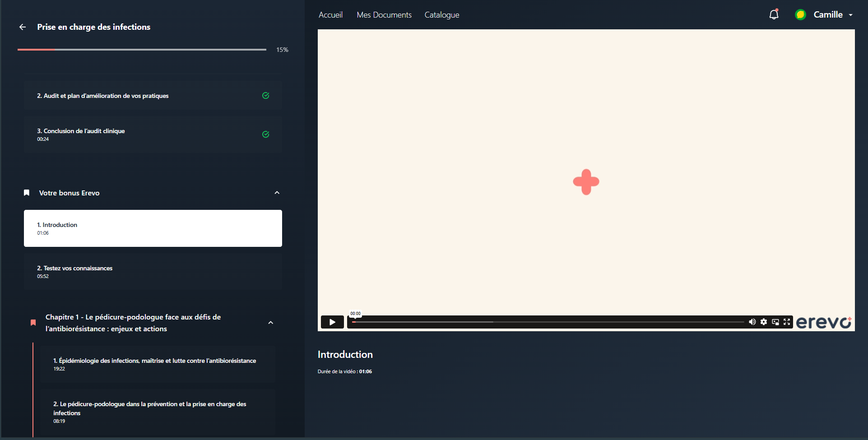Go back using the left arrow icon
The image size is (868, 440).
[23, 27]
